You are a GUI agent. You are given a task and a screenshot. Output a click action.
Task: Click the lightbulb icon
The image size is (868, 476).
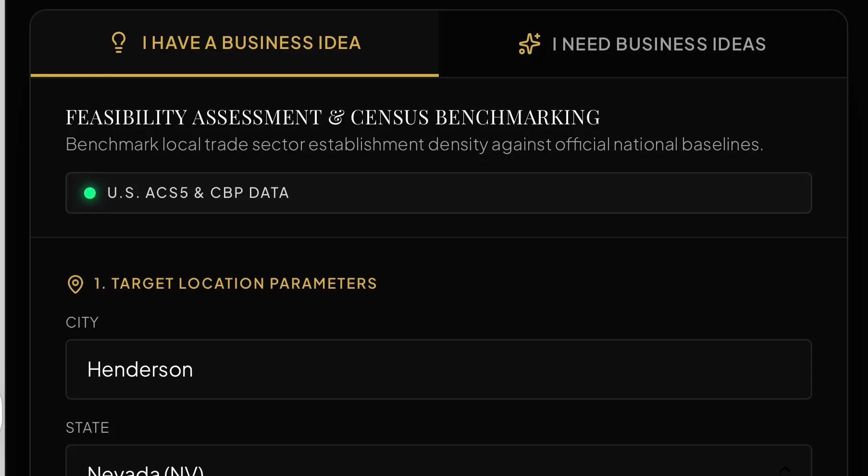tap(119, 43)
